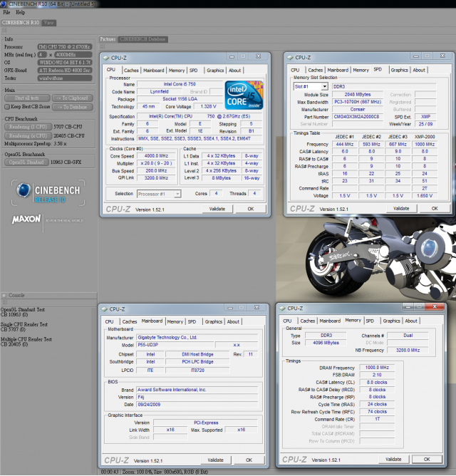Open Mainboard tab in top-left CPU-Z window
Image resolution: width=456 pixels, height=476 pixels.
[154, 71]
